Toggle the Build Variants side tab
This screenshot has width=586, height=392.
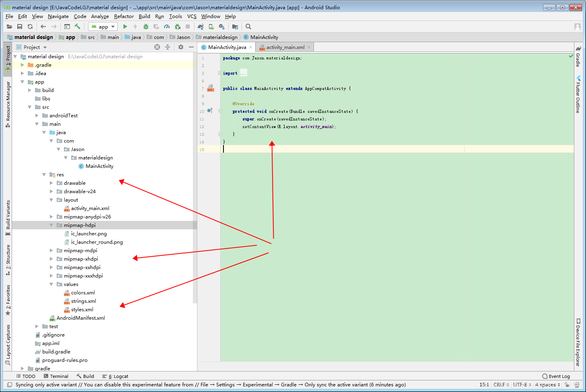point(8,217)
